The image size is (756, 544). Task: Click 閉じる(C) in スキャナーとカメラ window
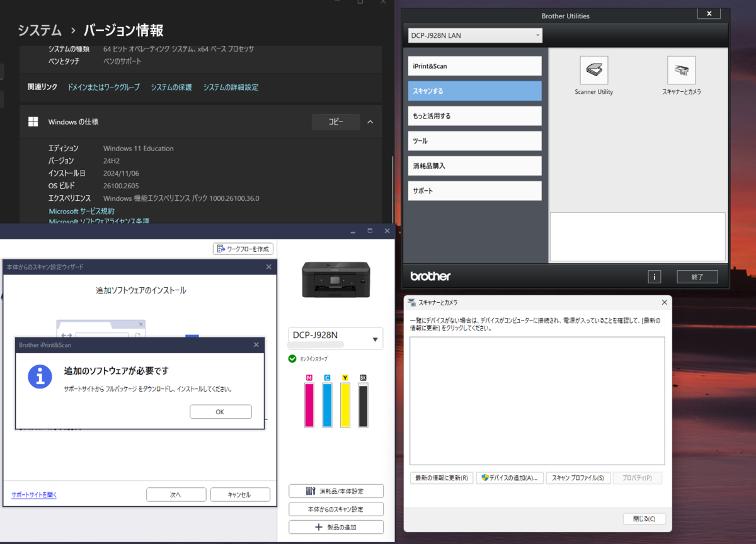point(644,519)
